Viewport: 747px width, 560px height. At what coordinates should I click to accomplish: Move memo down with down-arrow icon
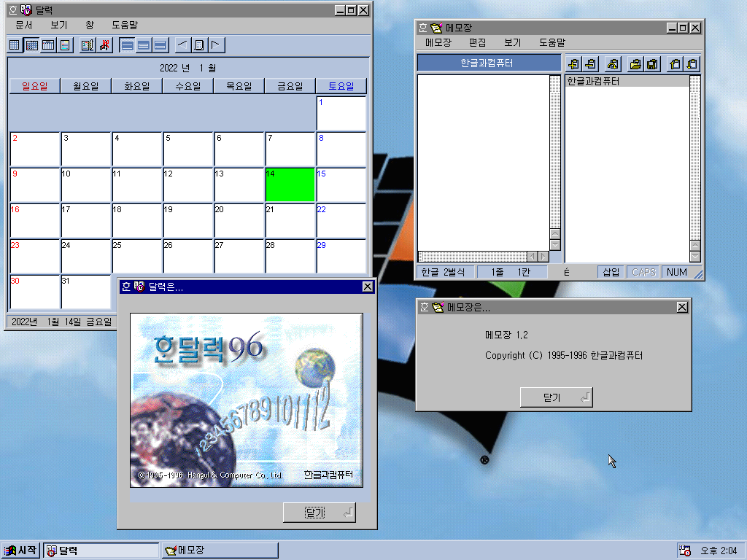[x=692, y=63]
